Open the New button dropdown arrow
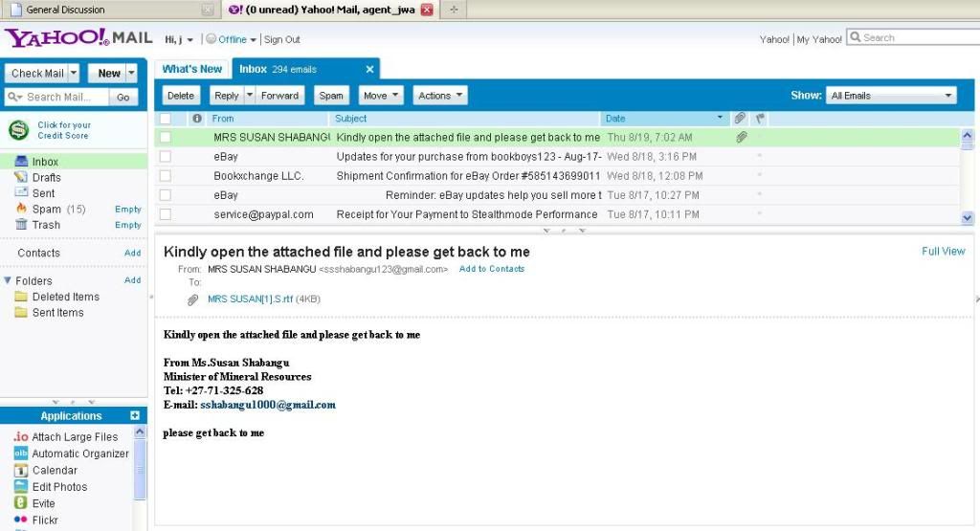The image size is (980, 531). coord(132,73)
